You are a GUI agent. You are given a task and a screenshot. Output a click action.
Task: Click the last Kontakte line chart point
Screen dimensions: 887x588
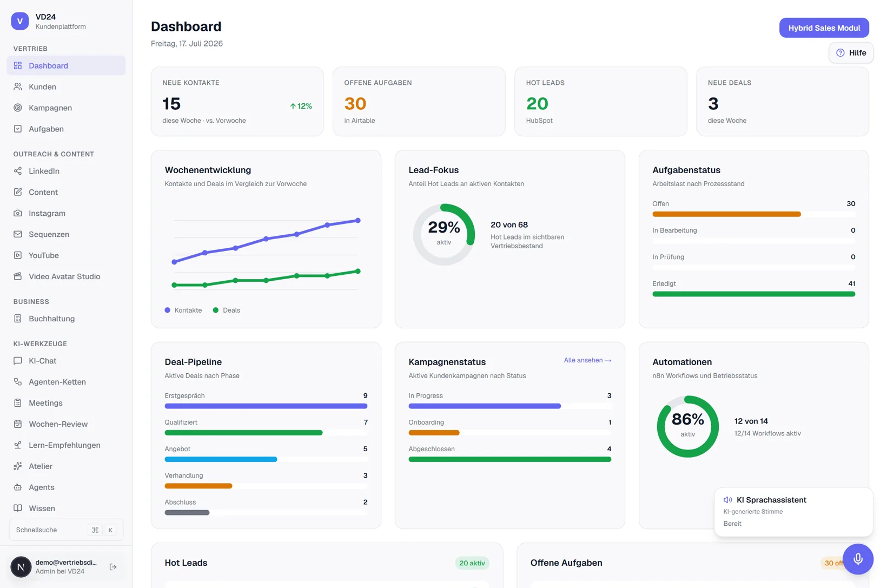(x=358, y=221)
